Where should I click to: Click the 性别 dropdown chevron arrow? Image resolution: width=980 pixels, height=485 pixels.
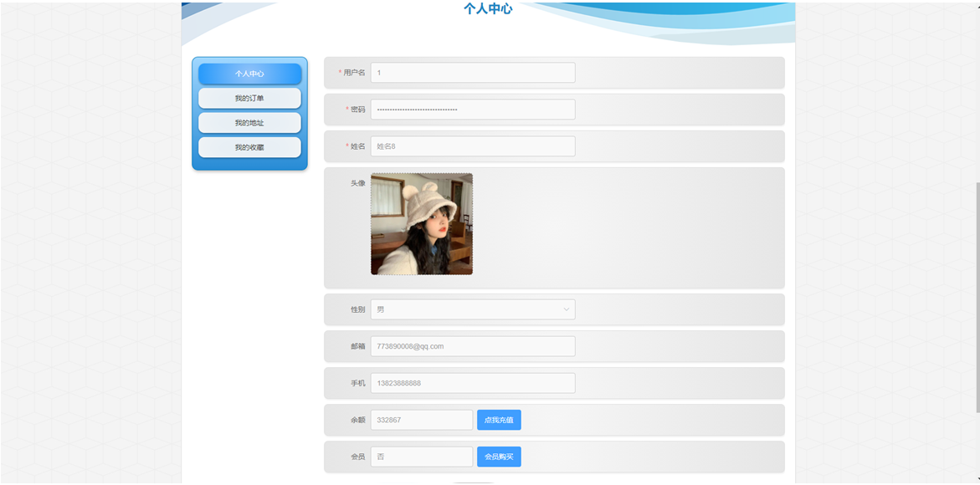567,309
